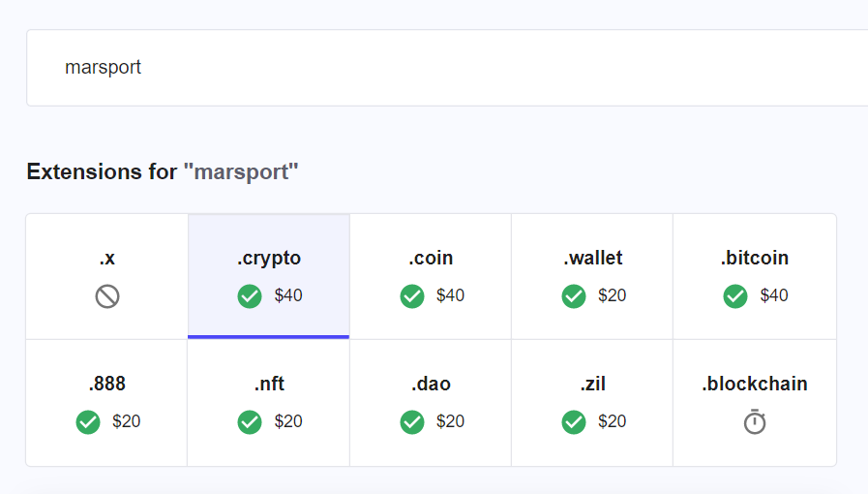This screenshot has height=494, width=868.
Task: Choose the .wallet extension label
Action: click(x=593, y=258)
